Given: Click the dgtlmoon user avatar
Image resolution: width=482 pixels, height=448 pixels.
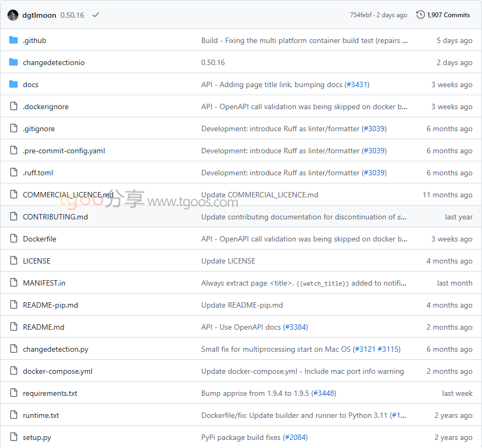Looking at the screenshot, I should pyautogui.click(x=13, y=15).
